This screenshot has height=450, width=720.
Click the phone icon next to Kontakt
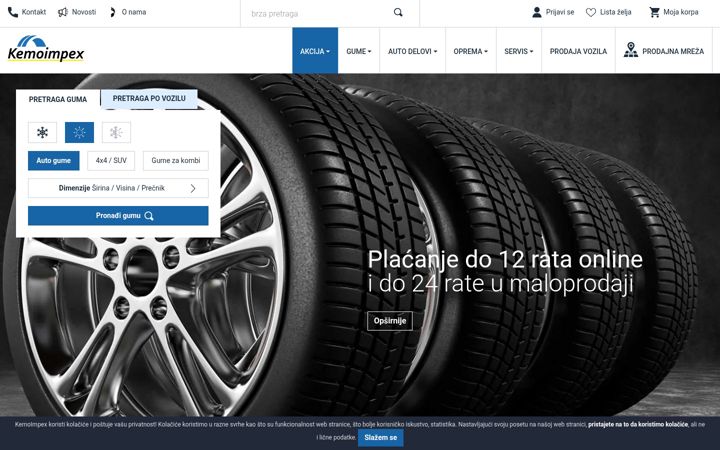point(13,12)
